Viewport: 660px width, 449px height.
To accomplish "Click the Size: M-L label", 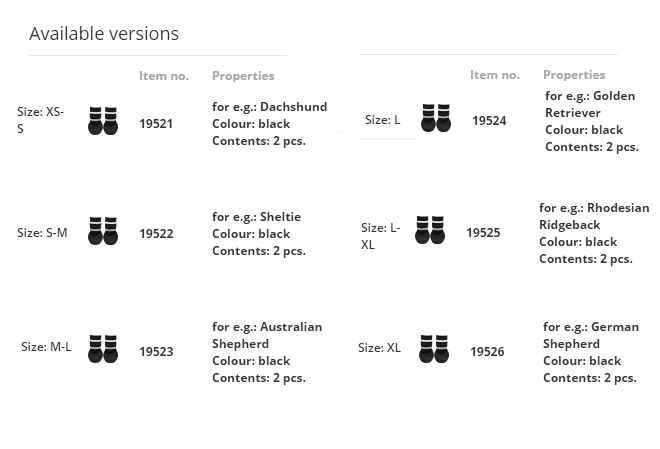I will click(46, 347).
